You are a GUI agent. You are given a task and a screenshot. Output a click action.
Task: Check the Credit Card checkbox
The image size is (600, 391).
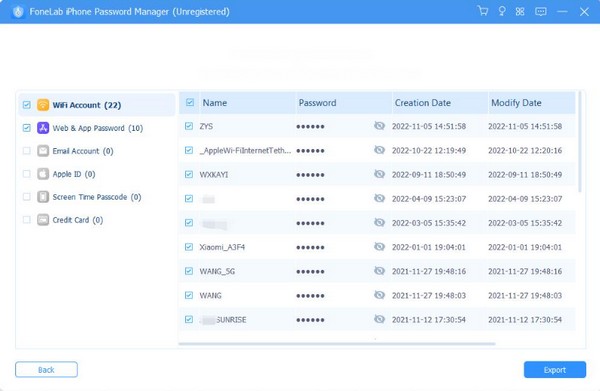coord(26,220)
